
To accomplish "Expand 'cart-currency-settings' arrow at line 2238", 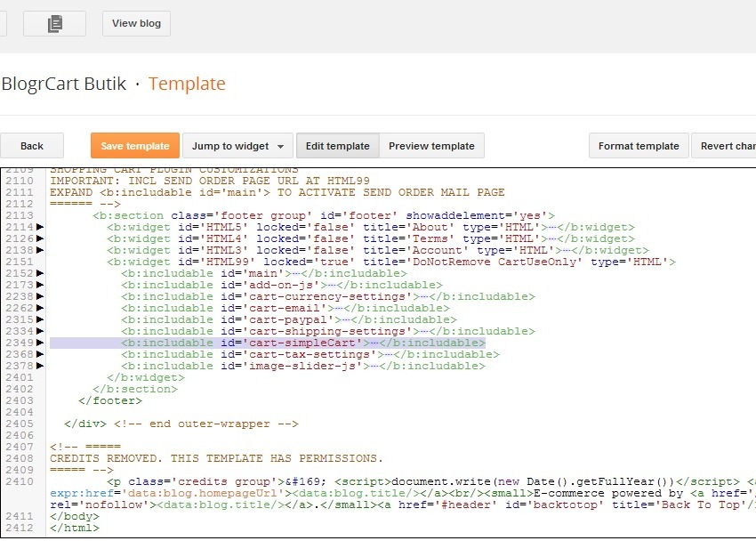I will tap(40, 296).
